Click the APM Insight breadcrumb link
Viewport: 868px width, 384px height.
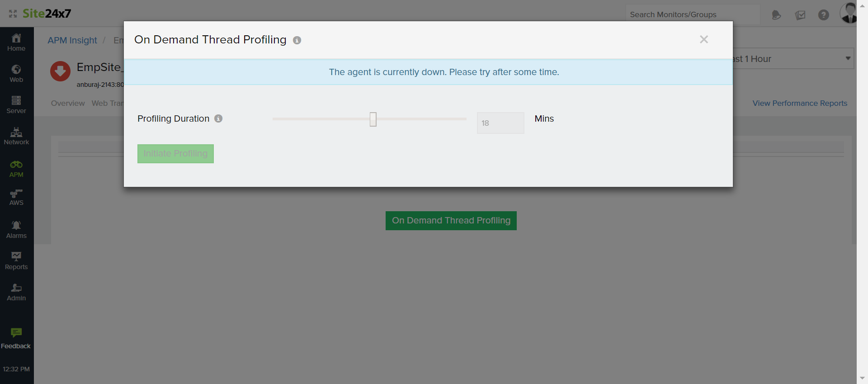tap(72, 40)
